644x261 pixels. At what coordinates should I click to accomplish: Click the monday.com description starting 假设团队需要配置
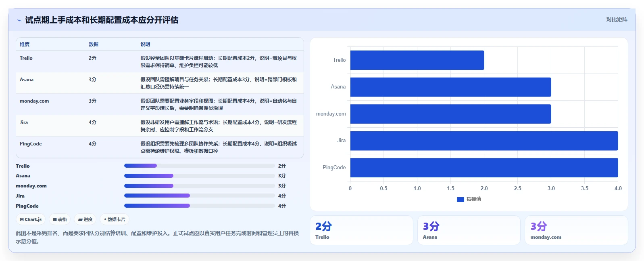[x=219, y=105]
